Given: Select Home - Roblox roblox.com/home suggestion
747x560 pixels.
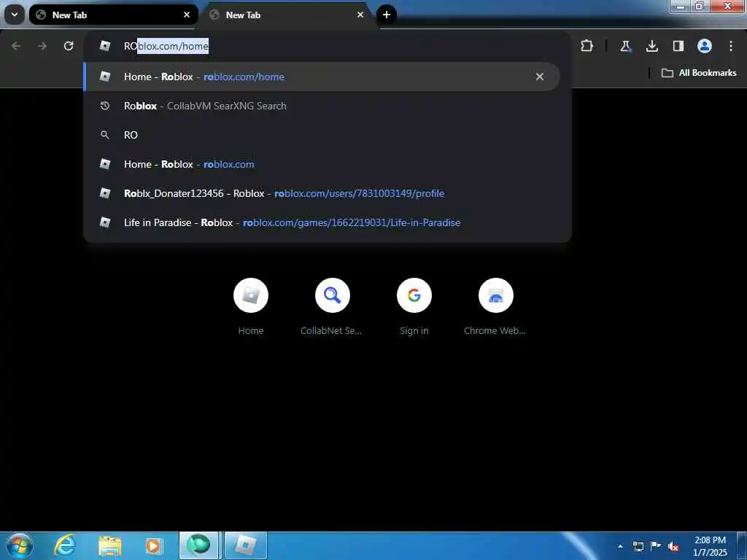Looking at the screenshot, I should click(x=321, y=77).
